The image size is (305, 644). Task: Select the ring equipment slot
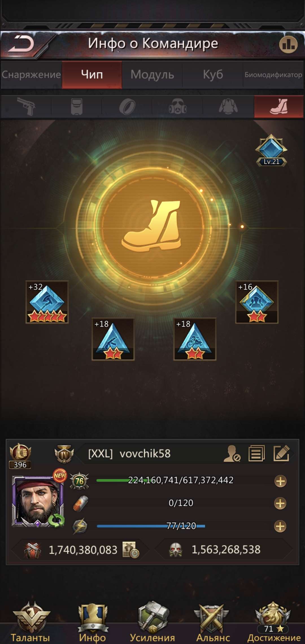click(x=127, y=107)
